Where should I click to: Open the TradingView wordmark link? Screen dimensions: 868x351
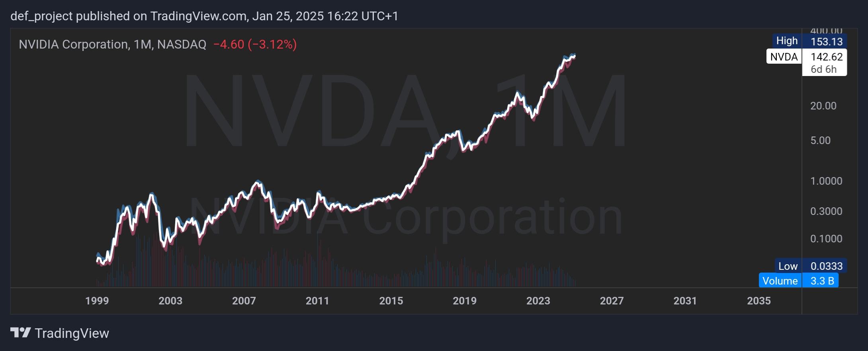pos(72,333)
